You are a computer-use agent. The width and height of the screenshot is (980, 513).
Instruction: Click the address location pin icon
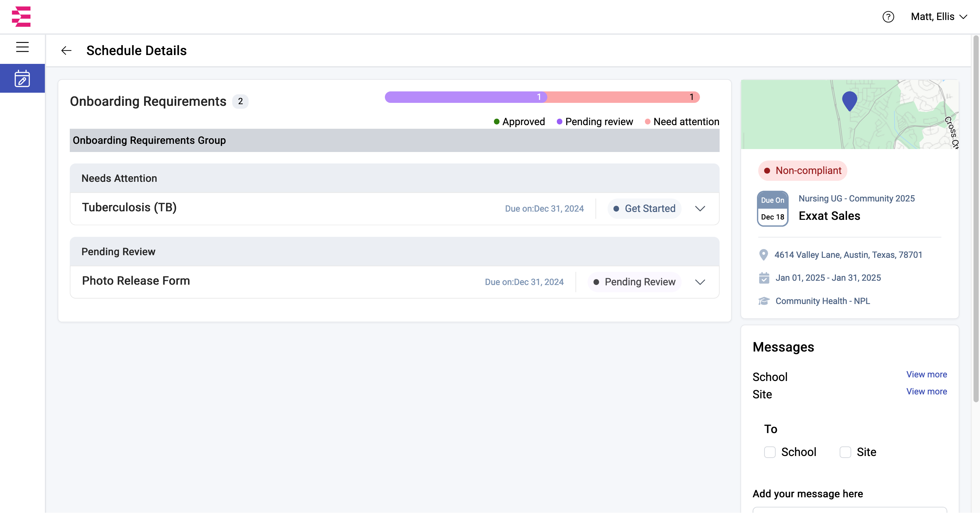point(763,255)
